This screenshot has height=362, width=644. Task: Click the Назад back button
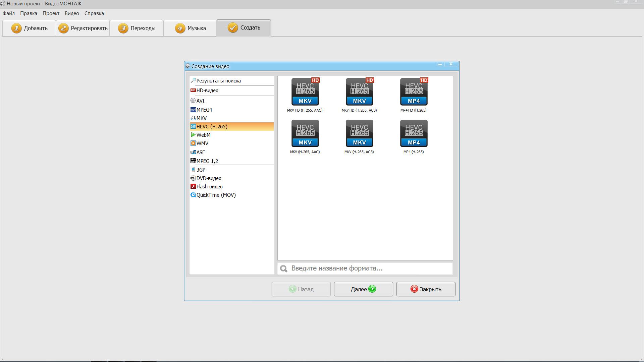coord(301,289)
